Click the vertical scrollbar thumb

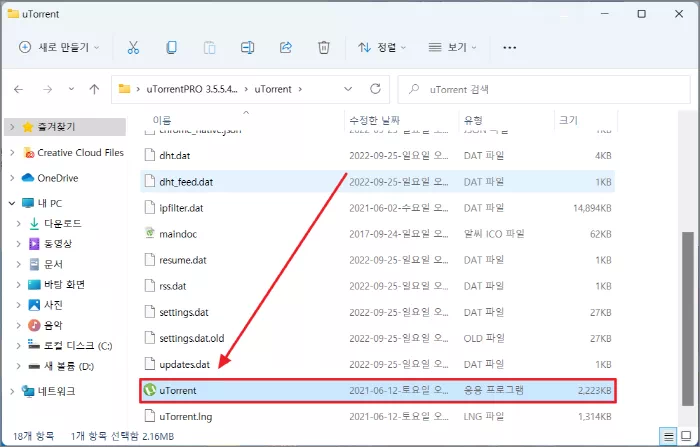click(x=688, y=319)
